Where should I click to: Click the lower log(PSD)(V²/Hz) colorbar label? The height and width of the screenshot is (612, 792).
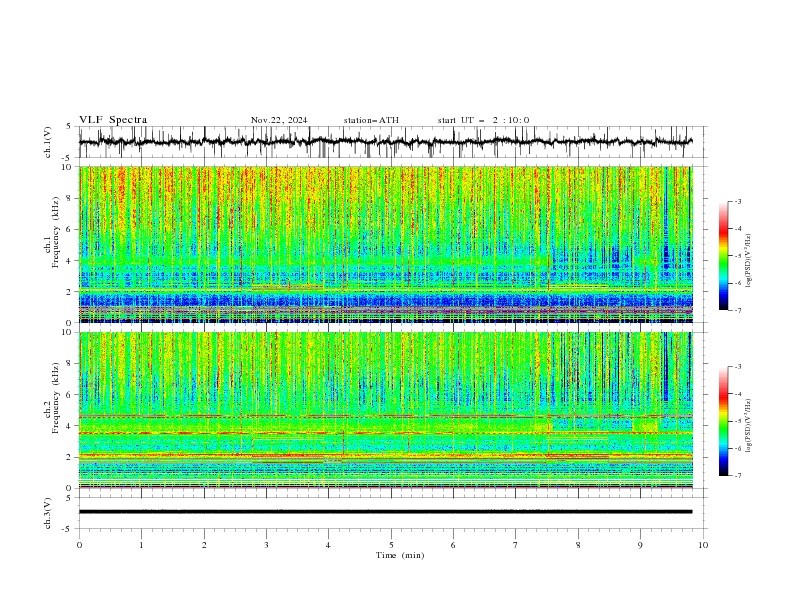[x=749, y=425]
